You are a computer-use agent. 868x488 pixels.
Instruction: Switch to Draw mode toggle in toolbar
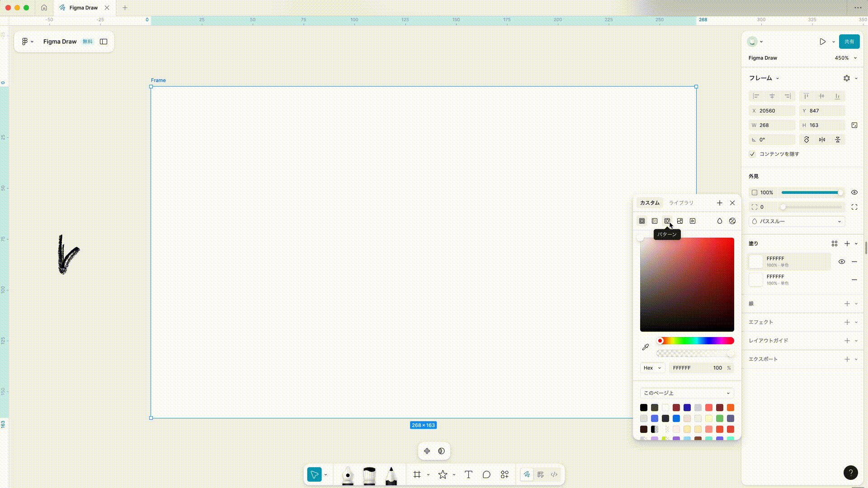click(527, 474)
